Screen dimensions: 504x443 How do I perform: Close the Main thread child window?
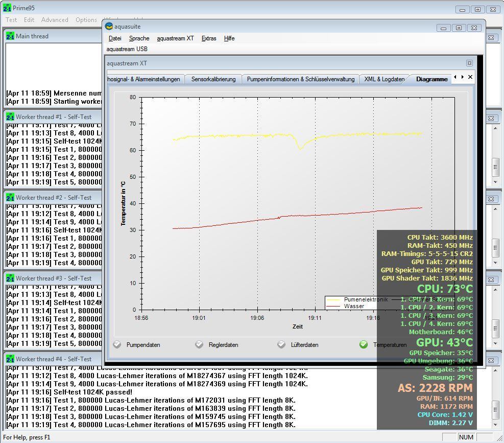pos(491,38)
